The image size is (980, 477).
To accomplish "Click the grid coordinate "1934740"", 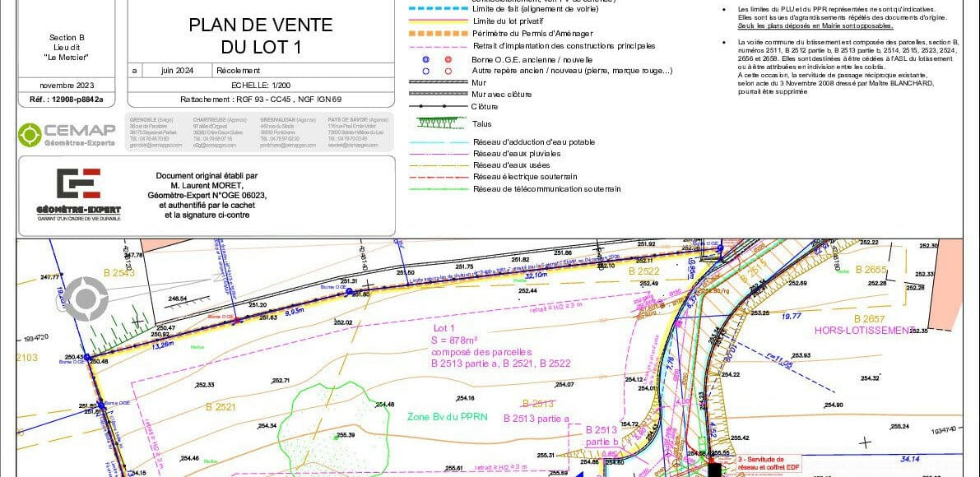I will [943, 432].
